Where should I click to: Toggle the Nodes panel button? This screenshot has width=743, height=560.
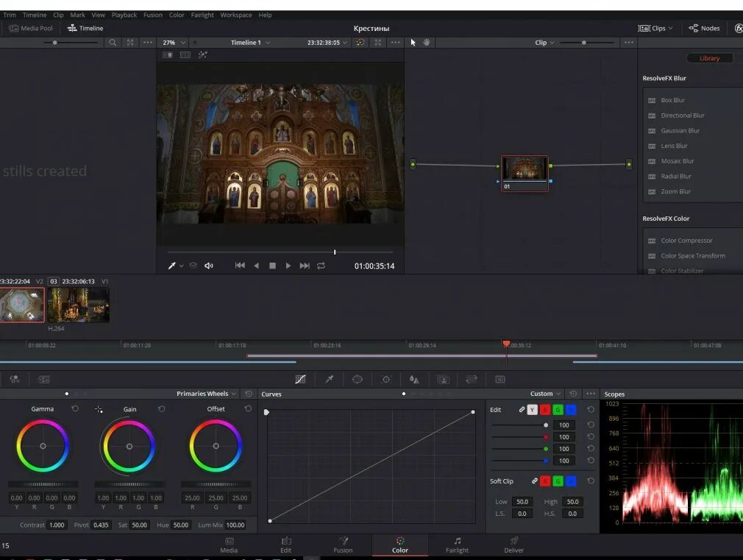(x=704, y=29)
